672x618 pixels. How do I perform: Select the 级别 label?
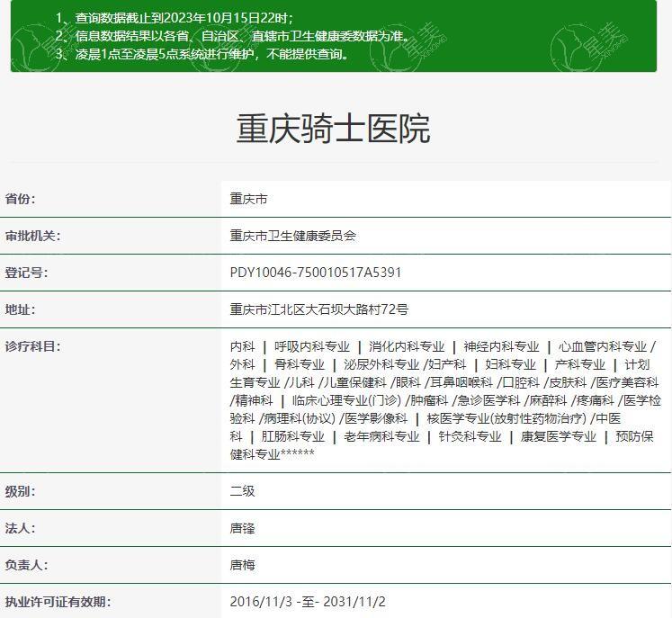click(x=20, y=491)
